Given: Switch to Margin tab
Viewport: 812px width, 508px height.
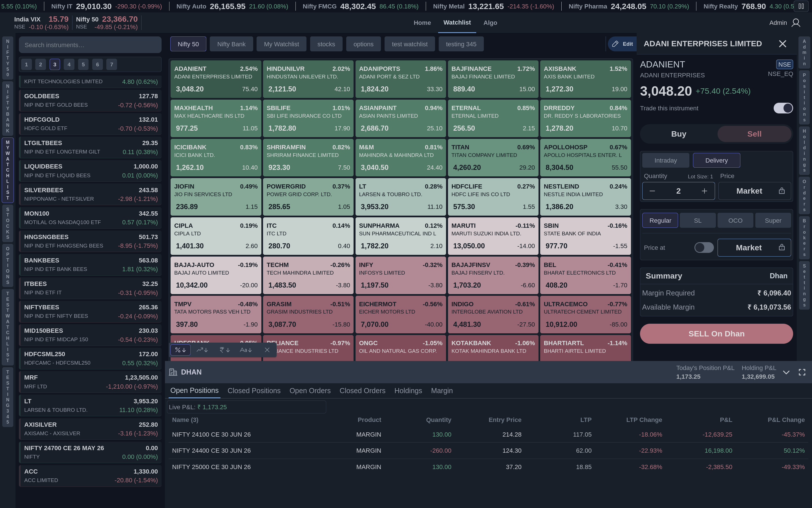Looking at the screenshot, I should pyautogui.click(x=442, y=391).
